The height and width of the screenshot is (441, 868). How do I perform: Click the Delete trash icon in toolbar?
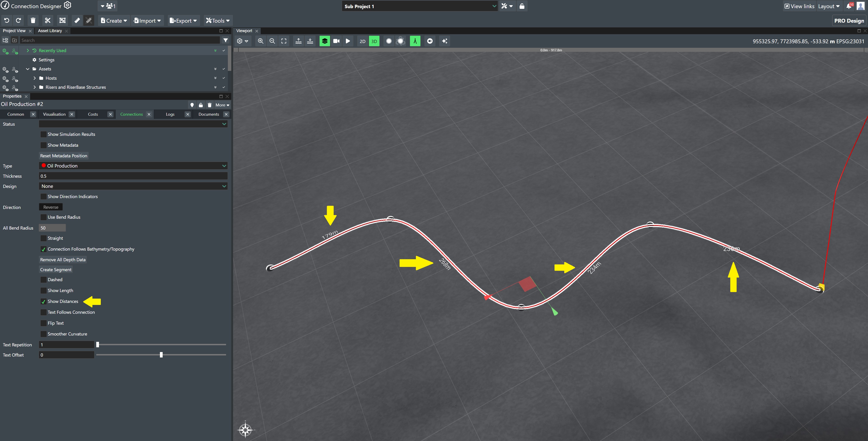33,21
